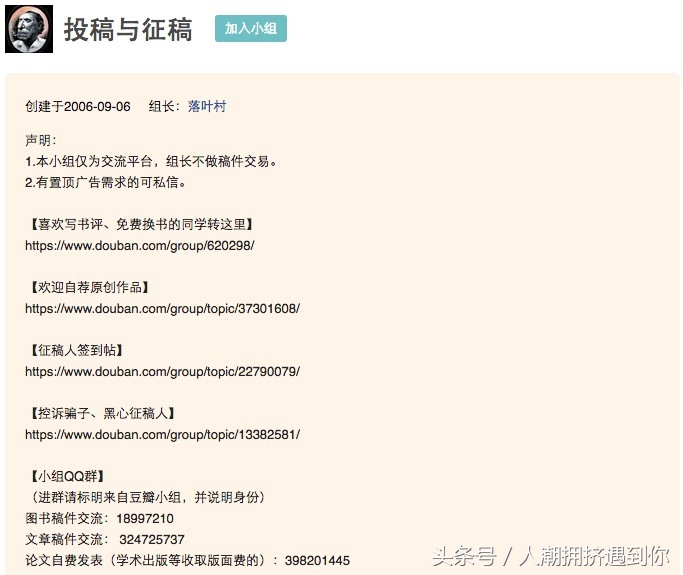Click the 【控诉骗子、黑心征稿人】 heading

pos(103,413)
